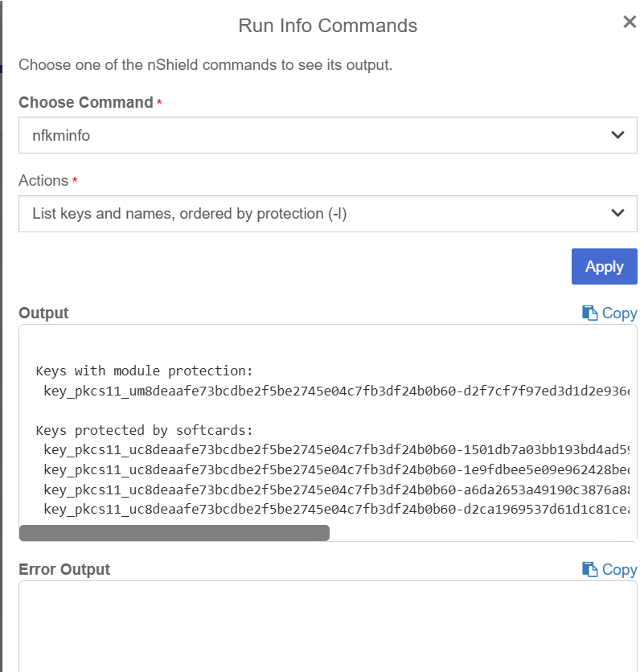
Task: Click the chevron on the Actions dropdown
Action: click(617, 213)
